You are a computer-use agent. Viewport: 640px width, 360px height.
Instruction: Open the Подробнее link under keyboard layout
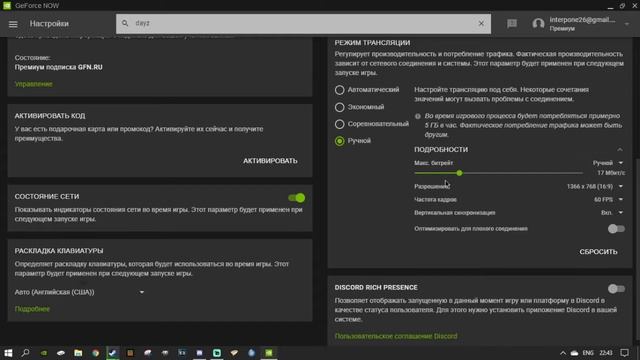(x=32, y=309)
